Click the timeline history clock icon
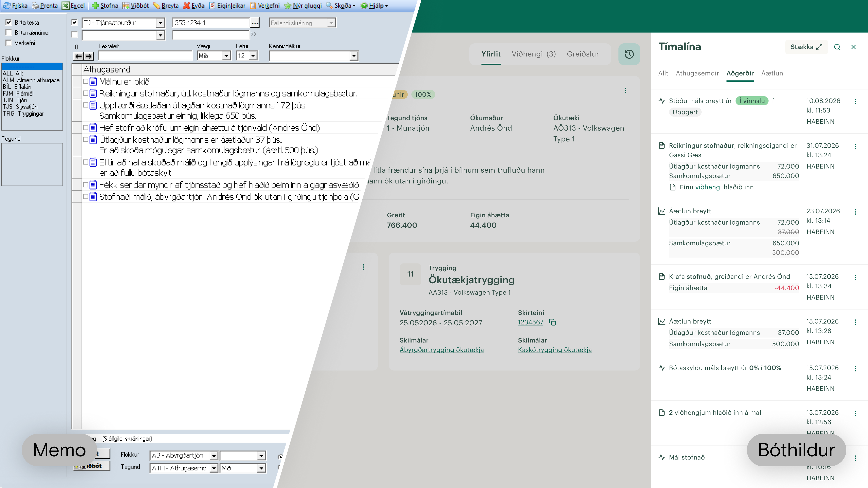This screenshot has width=868, height=488. (629, 54)
